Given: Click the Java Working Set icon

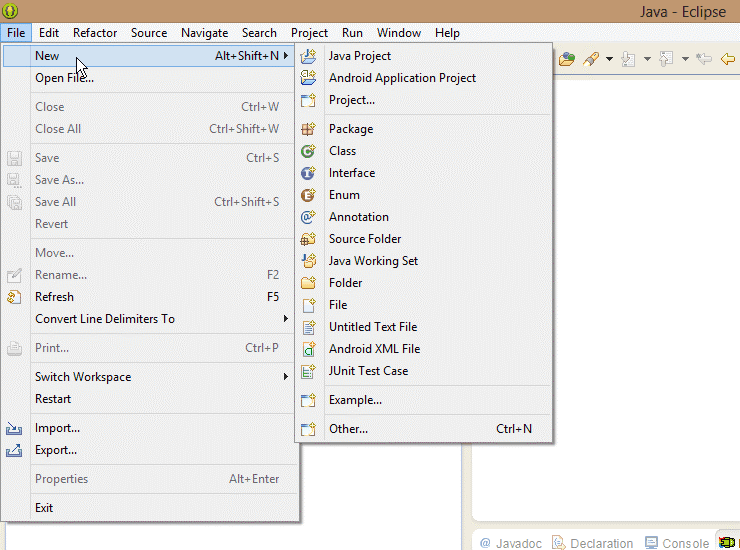Looking at the screenshot, I should pos(308,261).
